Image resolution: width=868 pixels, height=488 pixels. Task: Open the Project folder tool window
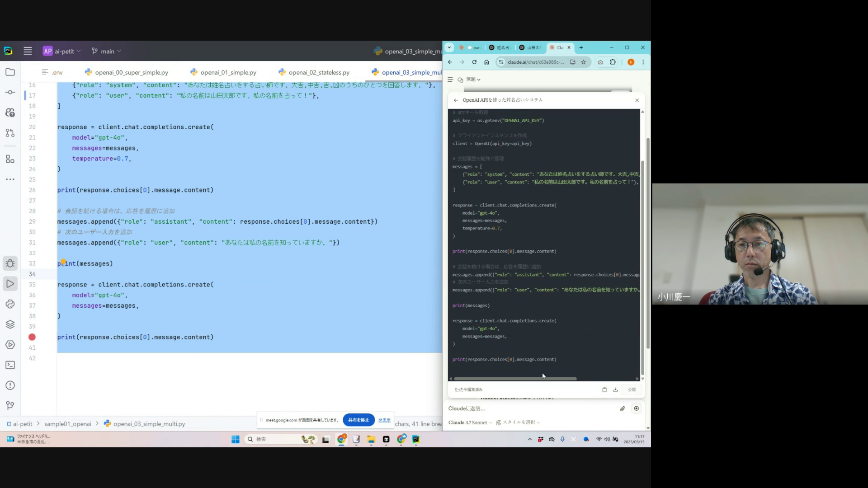click(x=10, y=72)
